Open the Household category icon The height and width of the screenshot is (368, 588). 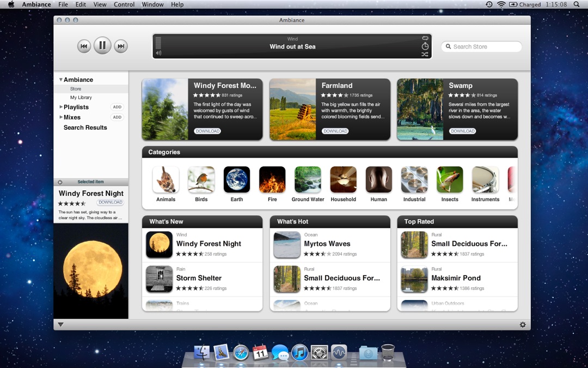[x=343, y=179]
